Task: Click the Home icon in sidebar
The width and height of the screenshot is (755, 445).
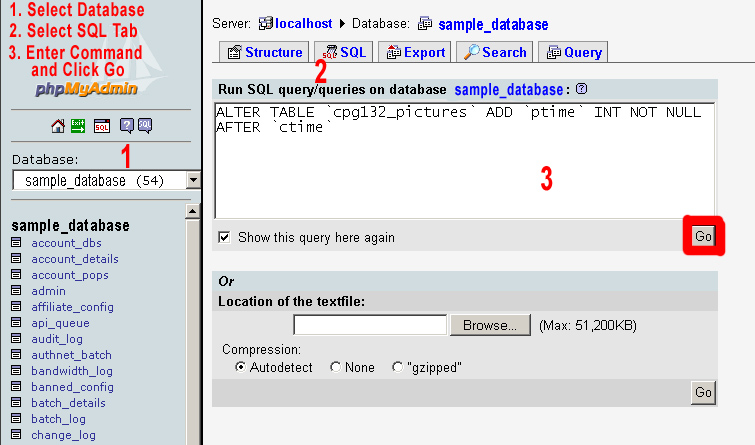Action: [58, 126]
